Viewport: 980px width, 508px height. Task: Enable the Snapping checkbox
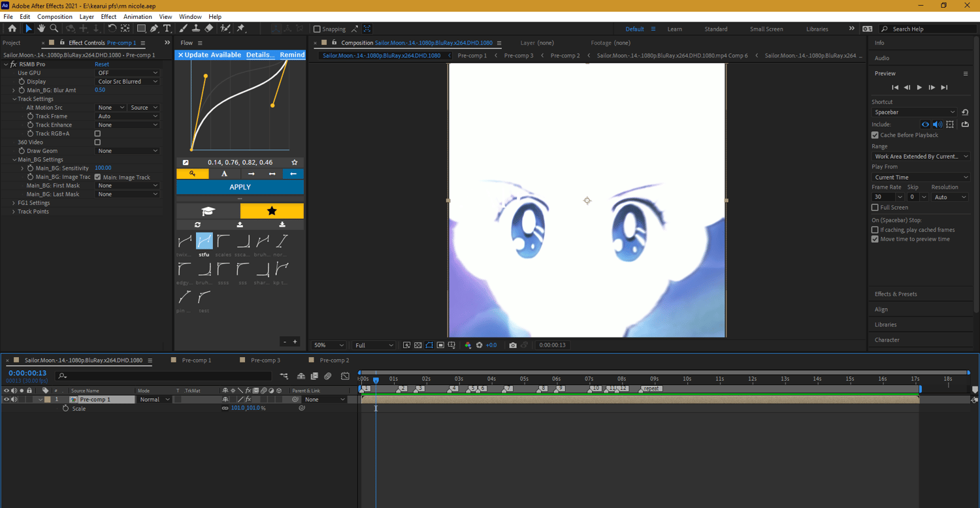(317, 29)
